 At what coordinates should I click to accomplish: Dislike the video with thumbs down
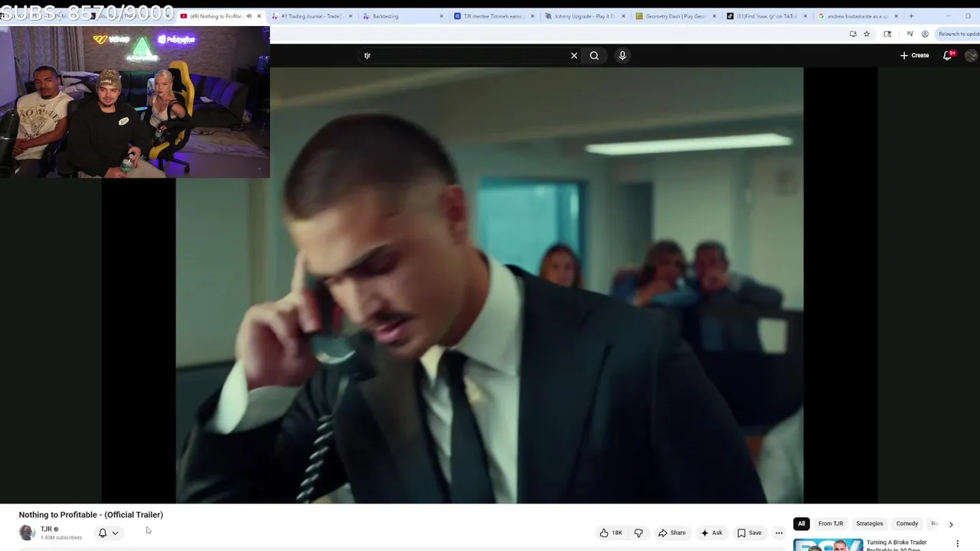click(x=639, y=533)
